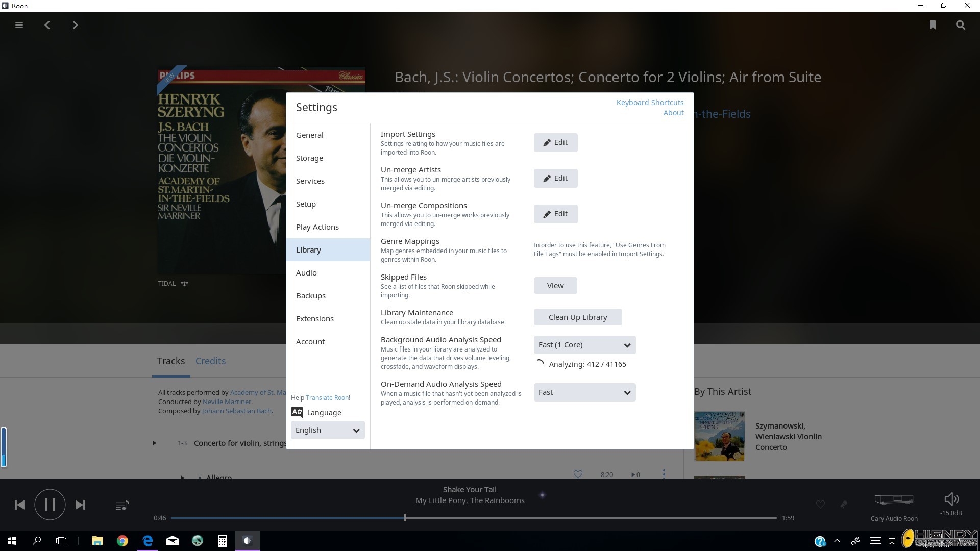Click the Clean Up Library button

point(578,317)
